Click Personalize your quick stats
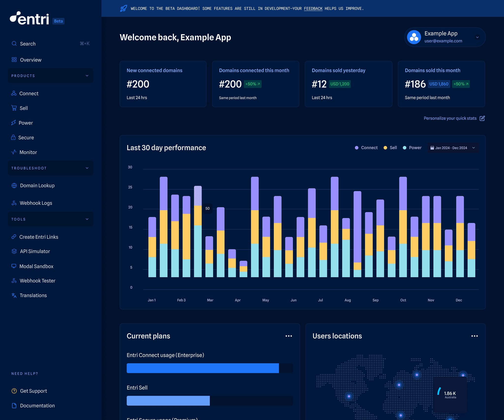This screenshot has width=504, height=420. click(x=450, y=118)
